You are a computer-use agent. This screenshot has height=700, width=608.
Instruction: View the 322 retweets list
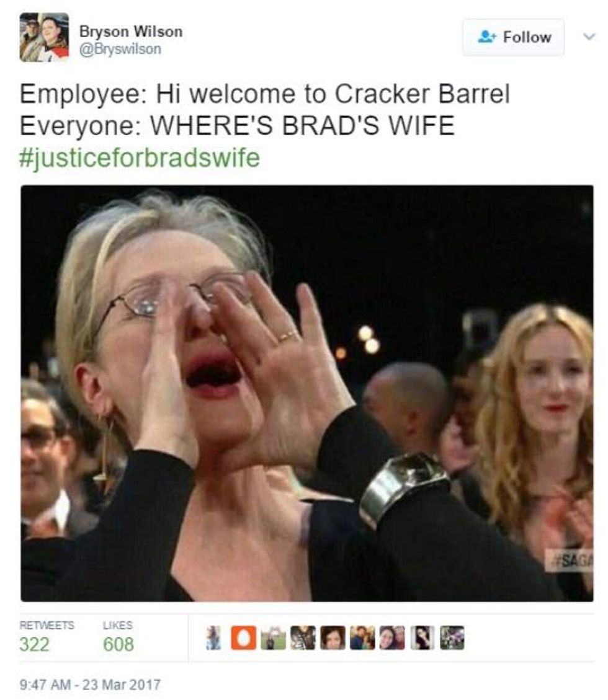tap(47, 636)
